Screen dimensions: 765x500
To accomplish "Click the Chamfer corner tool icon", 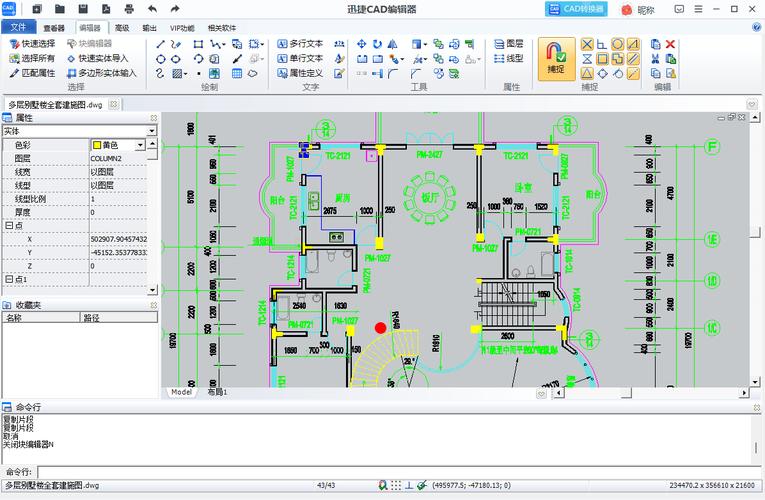I will tap(416, 74).
